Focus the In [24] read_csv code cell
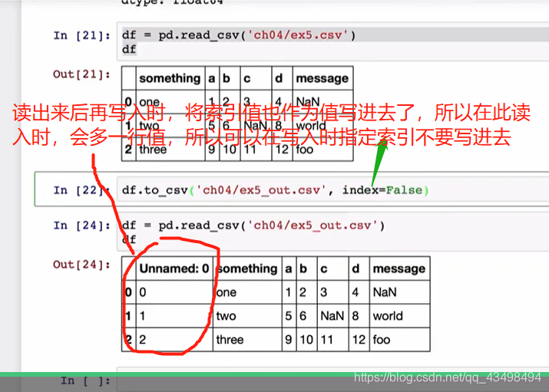Image resolution: width=549 pixels, height=392 pixels. (x=332, y=232)
